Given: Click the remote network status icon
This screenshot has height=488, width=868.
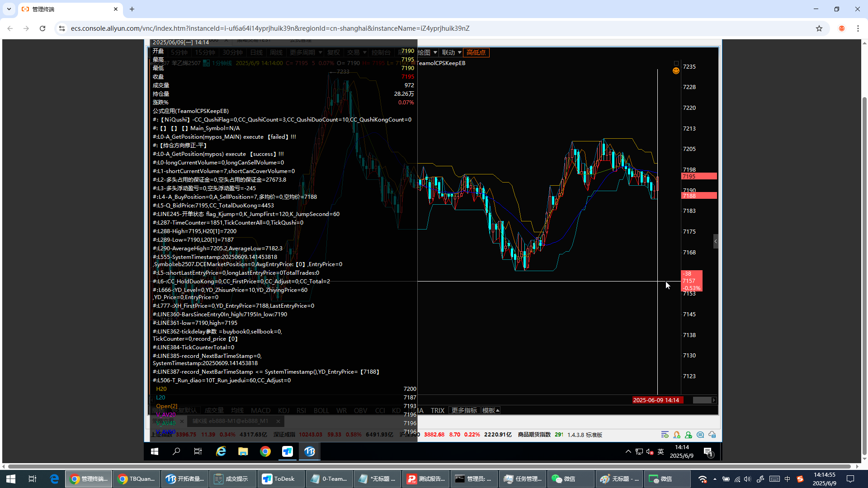Looking at the screenshot, I should (639, 451).
